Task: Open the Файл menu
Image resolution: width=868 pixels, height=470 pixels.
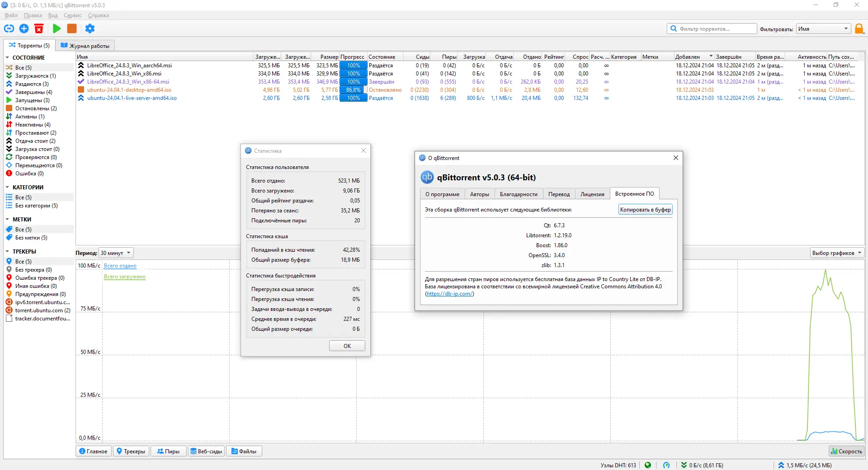Action: pos(11,15)
